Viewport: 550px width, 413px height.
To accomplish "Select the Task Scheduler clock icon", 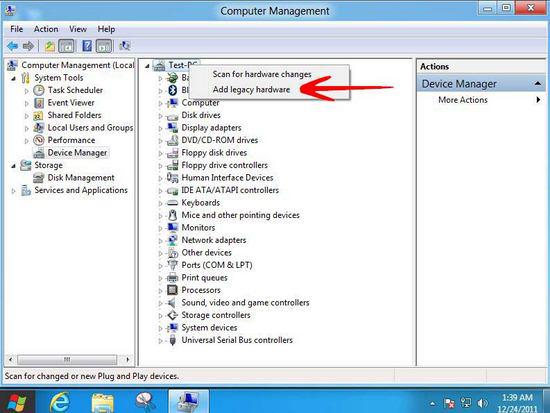I will tap(39, 90).
